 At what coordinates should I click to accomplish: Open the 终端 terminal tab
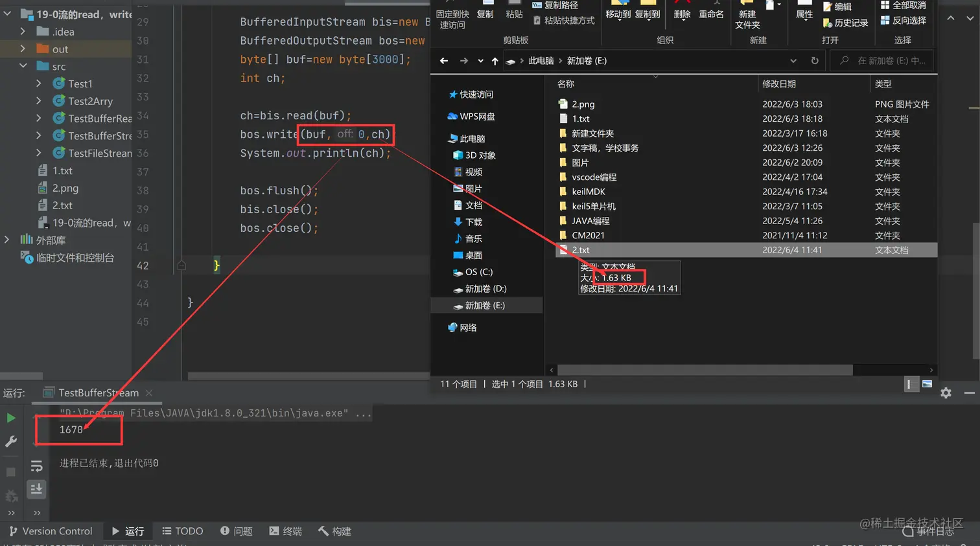286,531
